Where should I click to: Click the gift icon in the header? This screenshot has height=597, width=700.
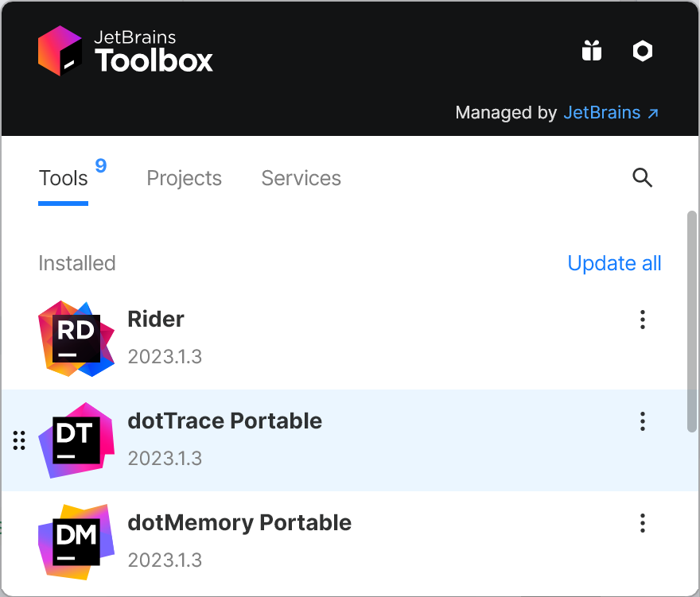point(592,51)
